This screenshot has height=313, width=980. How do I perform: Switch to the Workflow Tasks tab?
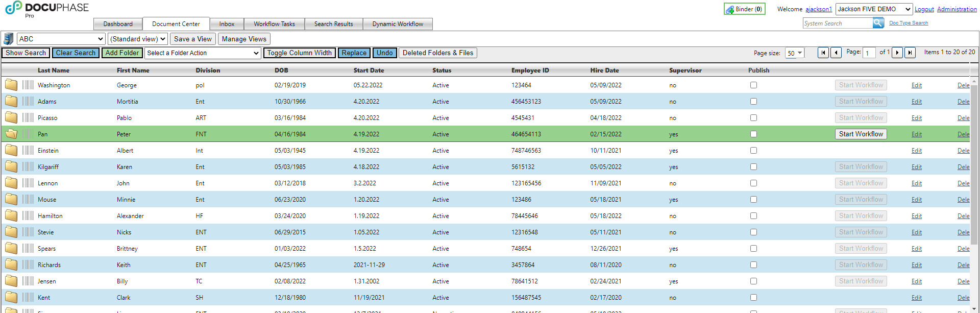[274, 24]
